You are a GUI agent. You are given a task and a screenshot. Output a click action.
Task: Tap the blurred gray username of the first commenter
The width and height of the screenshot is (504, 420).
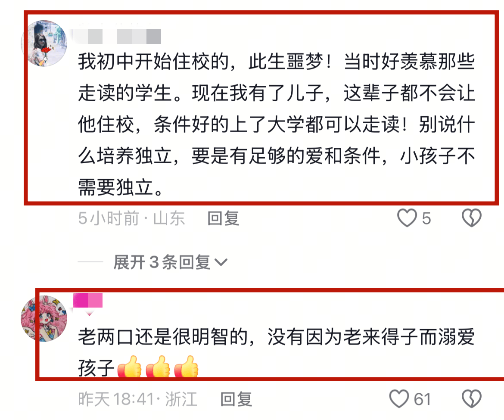(x=117, y=36)
